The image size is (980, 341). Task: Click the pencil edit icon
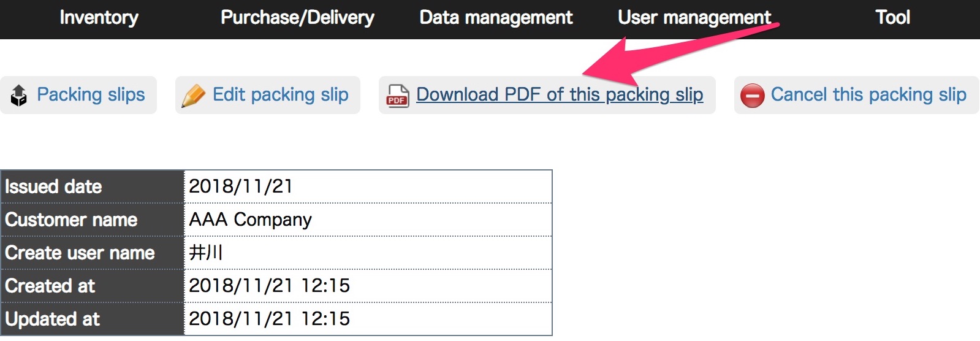point(194,96)
